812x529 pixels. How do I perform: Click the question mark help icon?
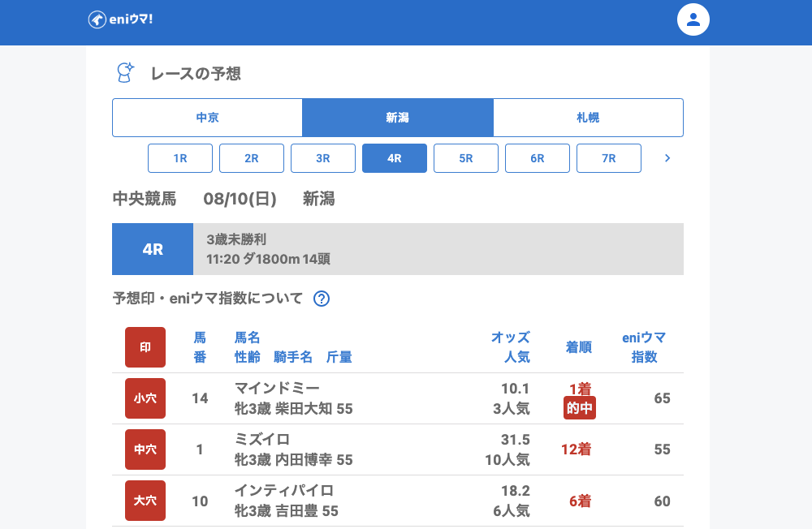click(322, 299)
